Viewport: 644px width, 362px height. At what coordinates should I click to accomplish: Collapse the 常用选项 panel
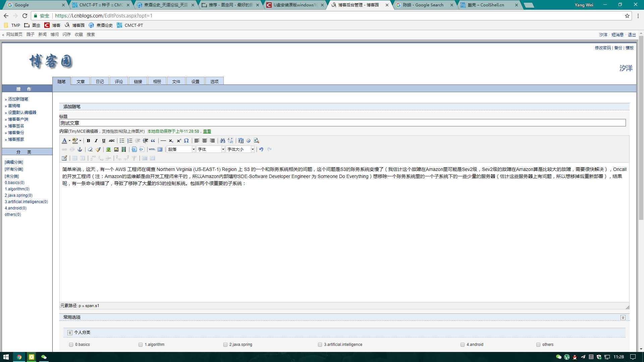click(623, 317)
